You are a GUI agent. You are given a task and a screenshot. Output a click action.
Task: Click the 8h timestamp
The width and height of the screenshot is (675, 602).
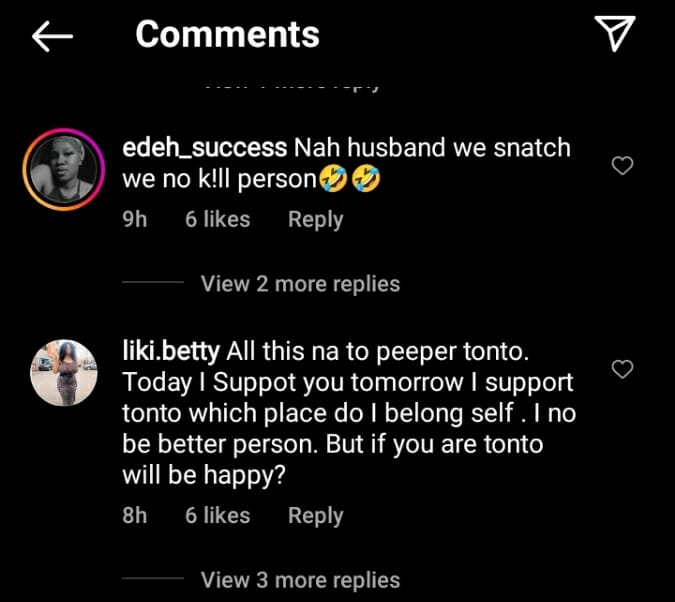click(134, 516)
